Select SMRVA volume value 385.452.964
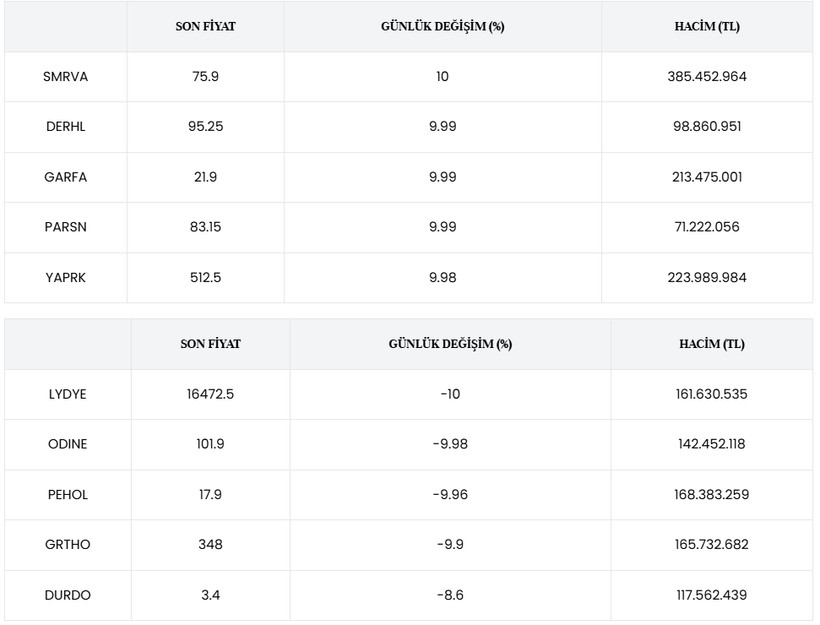 (707, 76)
